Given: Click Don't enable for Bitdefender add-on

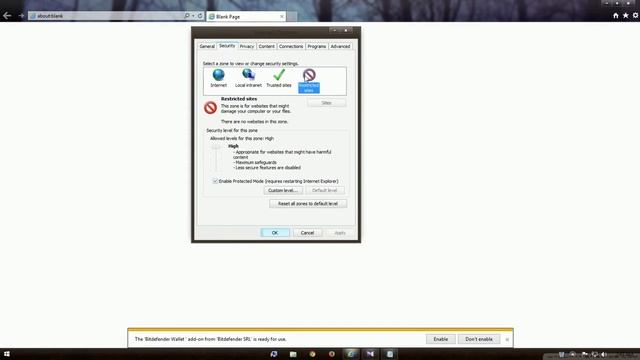Looking at the screenshot, I should point(479,339).
